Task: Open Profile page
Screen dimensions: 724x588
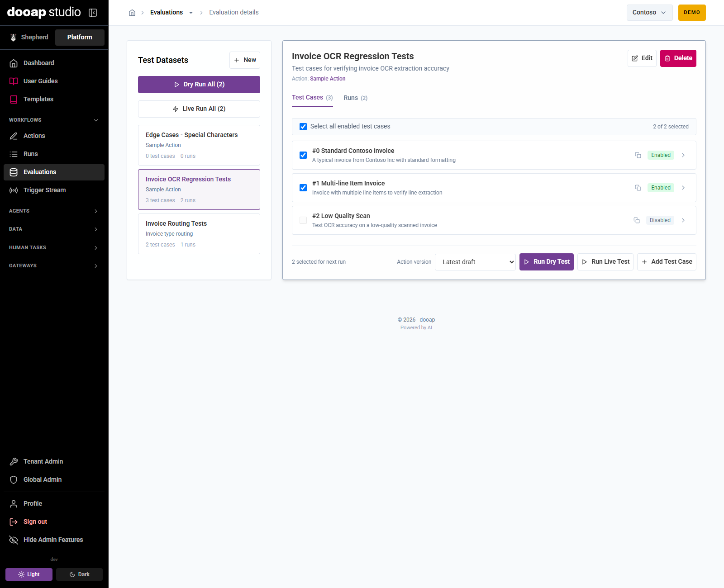Action: tap(54, 503)
